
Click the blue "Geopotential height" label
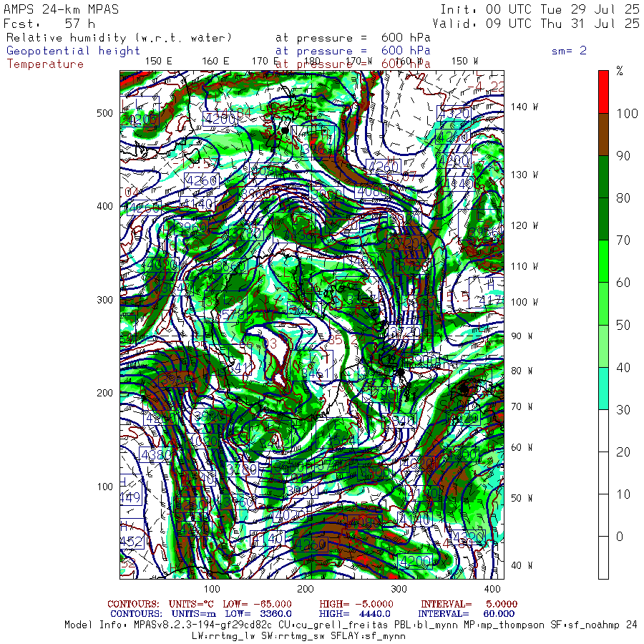click(73, 51)
